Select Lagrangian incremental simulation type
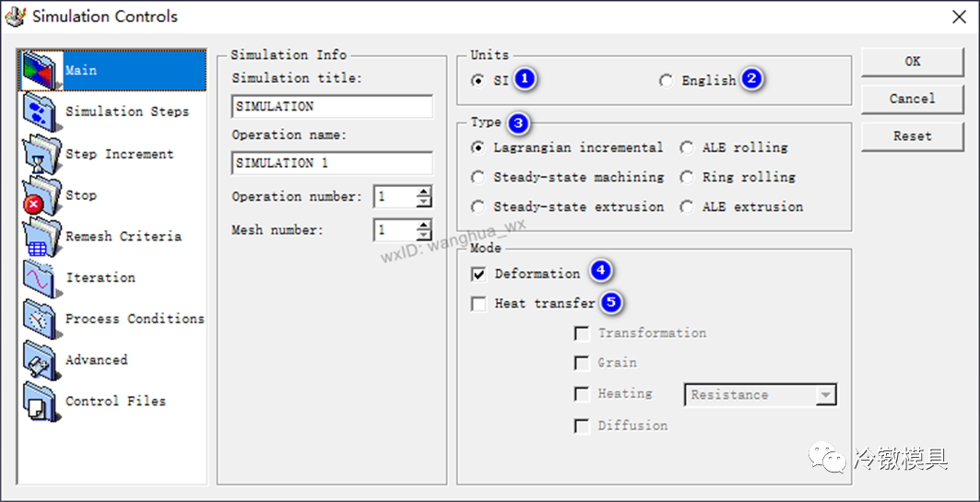Viewport: 980px width, 502px height. (478, 148)
